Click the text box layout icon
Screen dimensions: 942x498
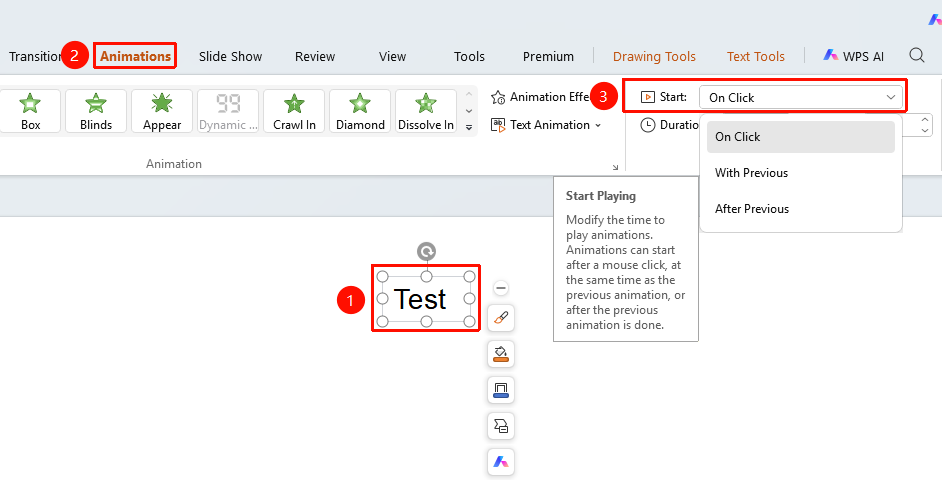point(501,426)
